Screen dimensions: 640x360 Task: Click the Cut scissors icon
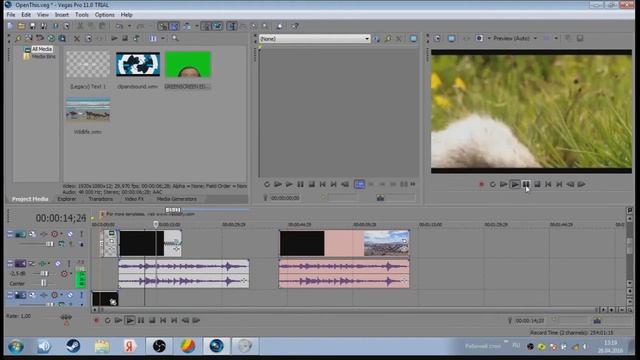tap(80, 26)
